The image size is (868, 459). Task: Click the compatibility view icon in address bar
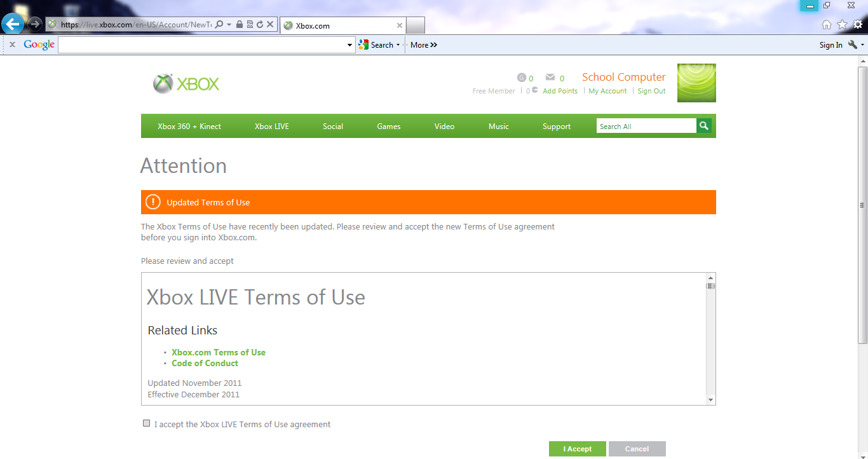250,24
